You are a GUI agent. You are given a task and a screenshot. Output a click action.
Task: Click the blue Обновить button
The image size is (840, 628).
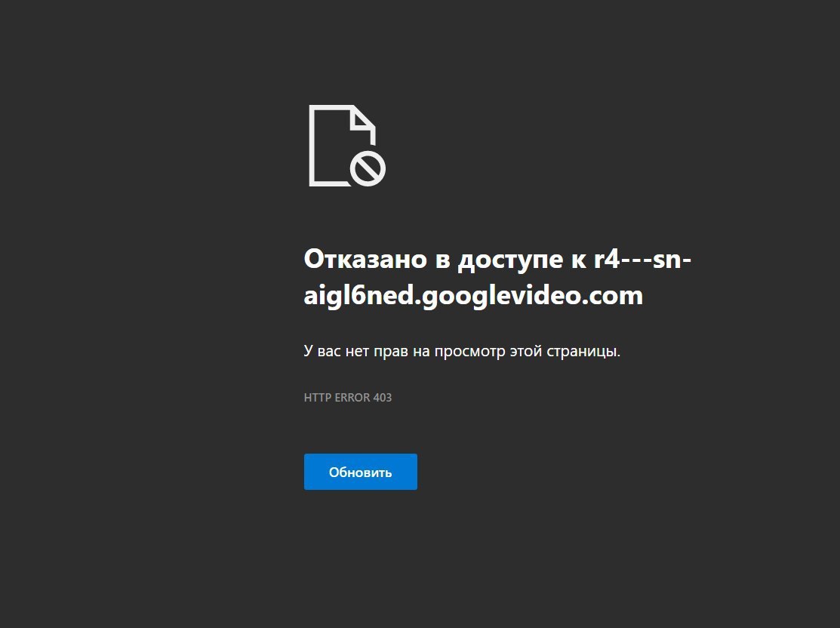click(x=361, y=472)
